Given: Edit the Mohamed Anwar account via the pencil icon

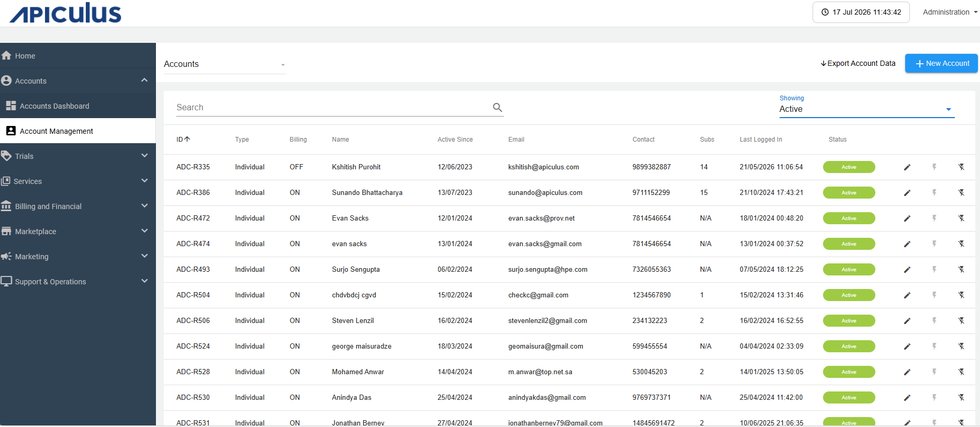Looking at the screenshot, I should (x=907, y=372).
